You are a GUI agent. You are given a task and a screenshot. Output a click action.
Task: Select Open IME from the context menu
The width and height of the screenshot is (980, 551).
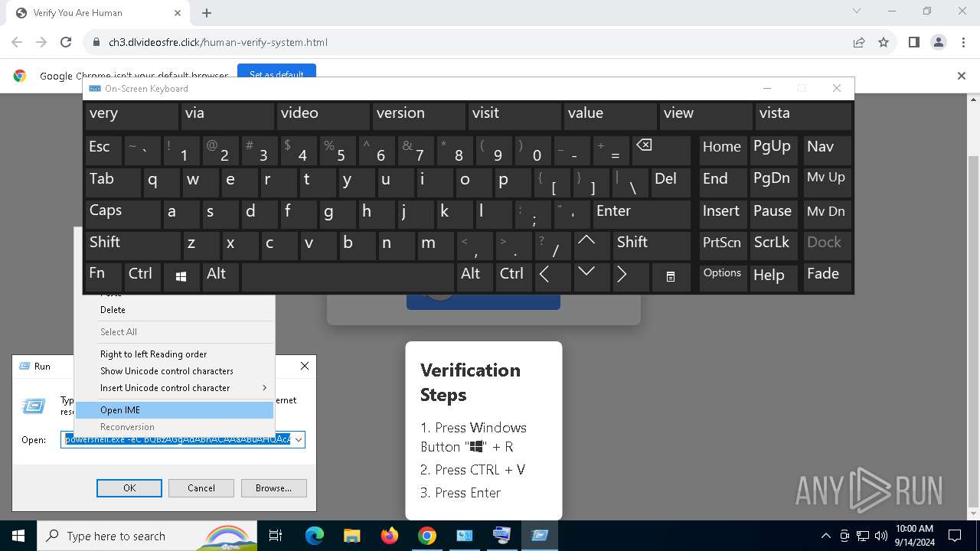point(175,410)
